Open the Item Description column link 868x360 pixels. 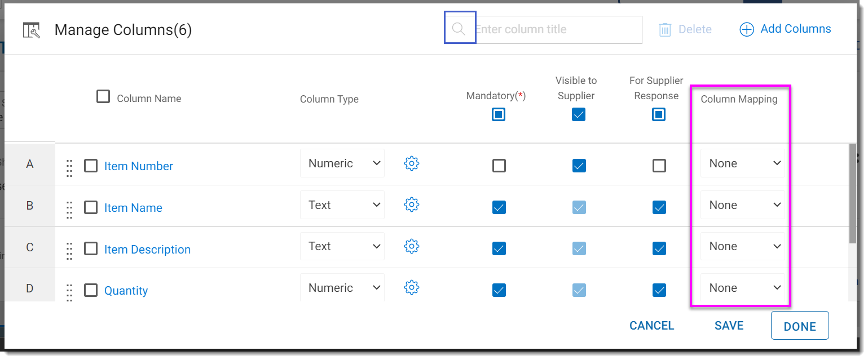click(147, 250)
